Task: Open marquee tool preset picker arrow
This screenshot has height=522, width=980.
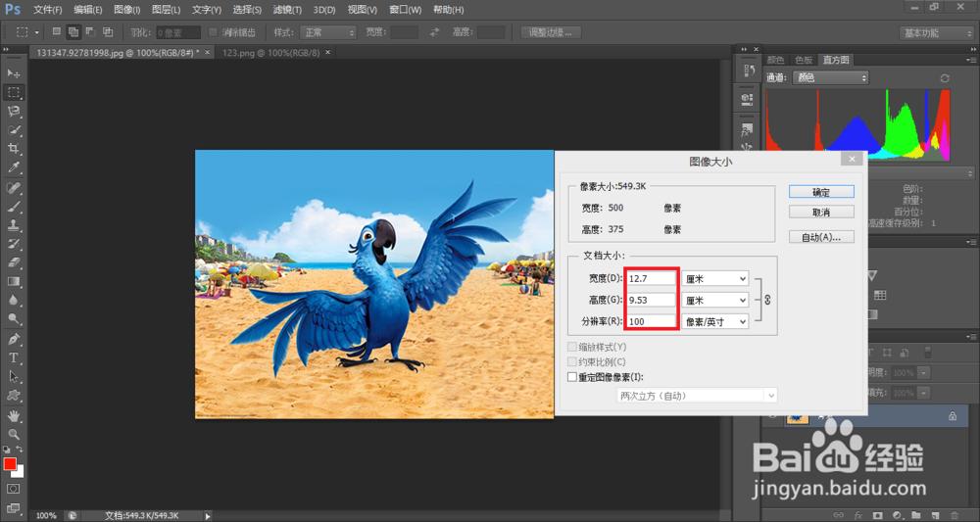Action: click(37, 32)
